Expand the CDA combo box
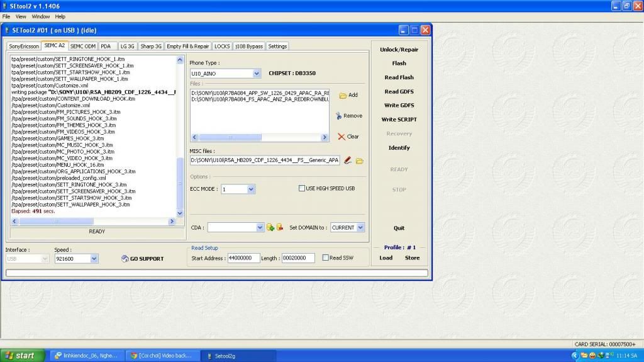Image resolution: width=644 pixels, height=362 pixels. 260,227
